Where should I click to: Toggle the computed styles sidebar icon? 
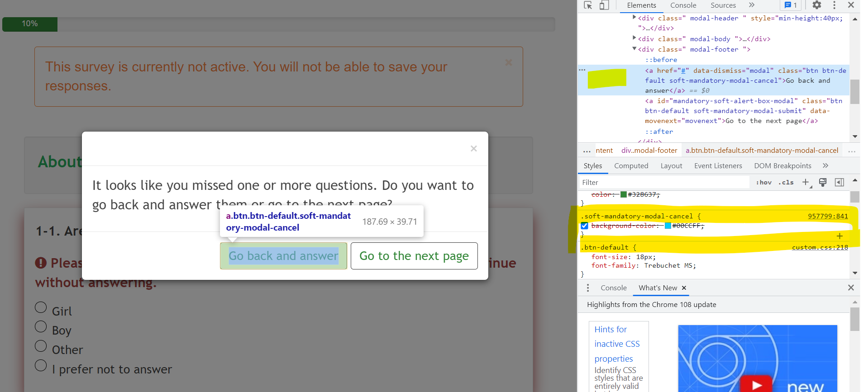pos(839,182)
